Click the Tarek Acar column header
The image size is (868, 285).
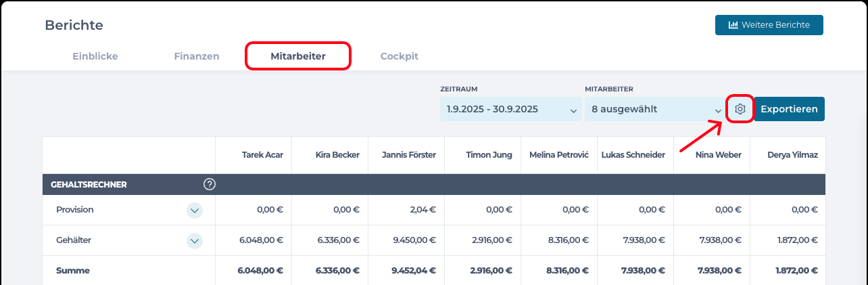coord(262,155)
